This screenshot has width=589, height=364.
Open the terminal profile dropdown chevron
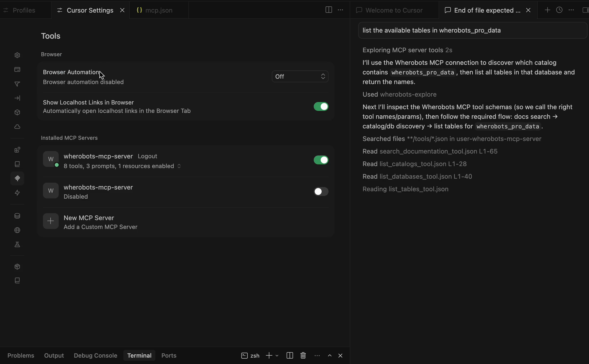(277, 356)
